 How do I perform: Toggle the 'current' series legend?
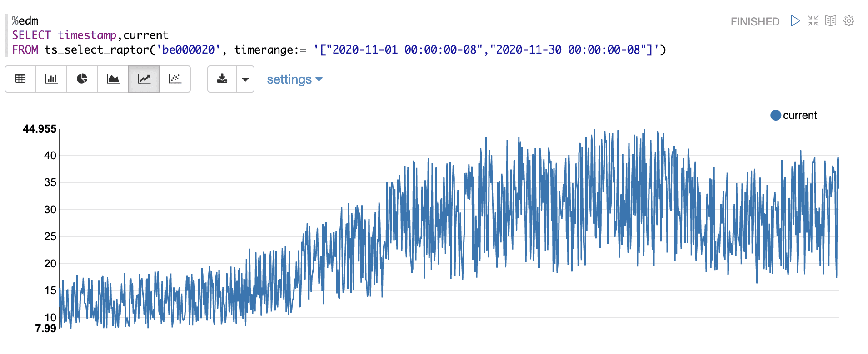tap(793, 115)
